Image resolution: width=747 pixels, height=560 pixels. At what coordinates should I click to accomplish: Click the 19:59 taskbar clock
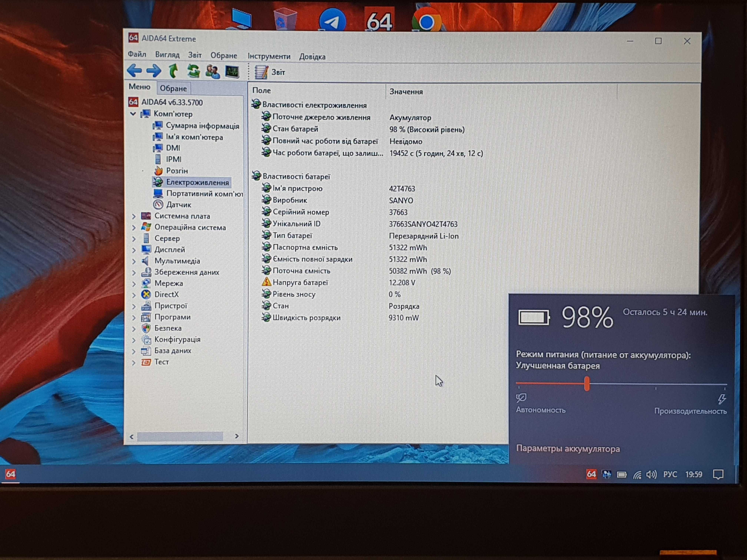click(x=694, y=474)
